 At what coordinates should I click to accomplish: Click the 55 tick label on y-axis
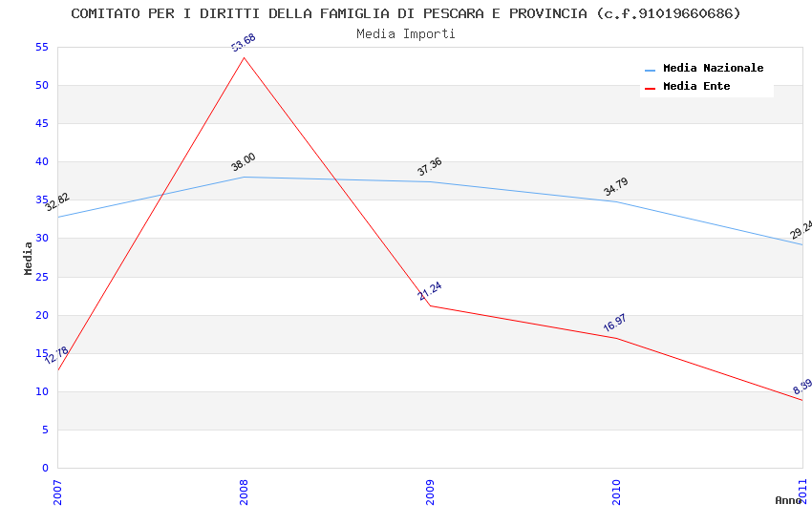[x=40, y=48]
